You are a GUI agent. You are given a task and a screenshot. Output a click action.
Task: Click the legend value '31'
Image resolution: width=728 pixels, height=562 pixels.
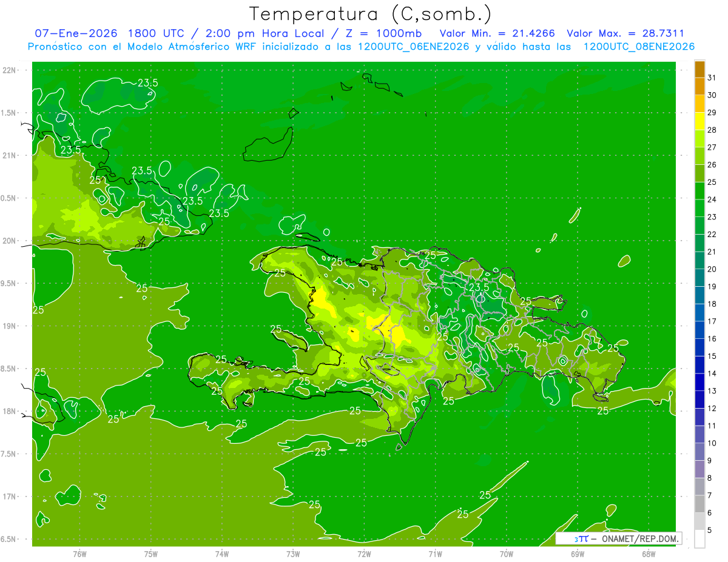click(x=712, y=78)
